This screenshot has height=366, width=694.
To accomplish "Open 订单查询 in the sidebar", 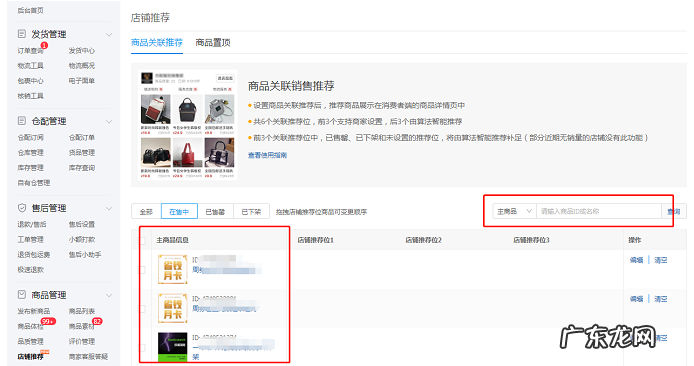I will point(31,50).
